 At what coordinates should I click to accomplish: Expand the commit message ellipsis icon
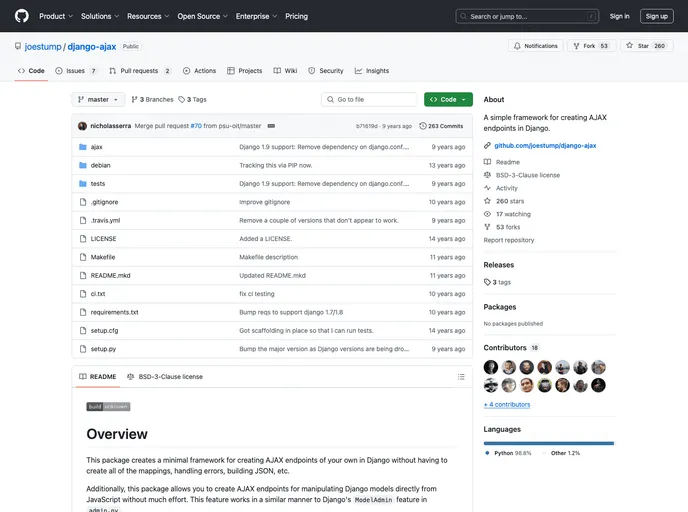tap(271, 126)
